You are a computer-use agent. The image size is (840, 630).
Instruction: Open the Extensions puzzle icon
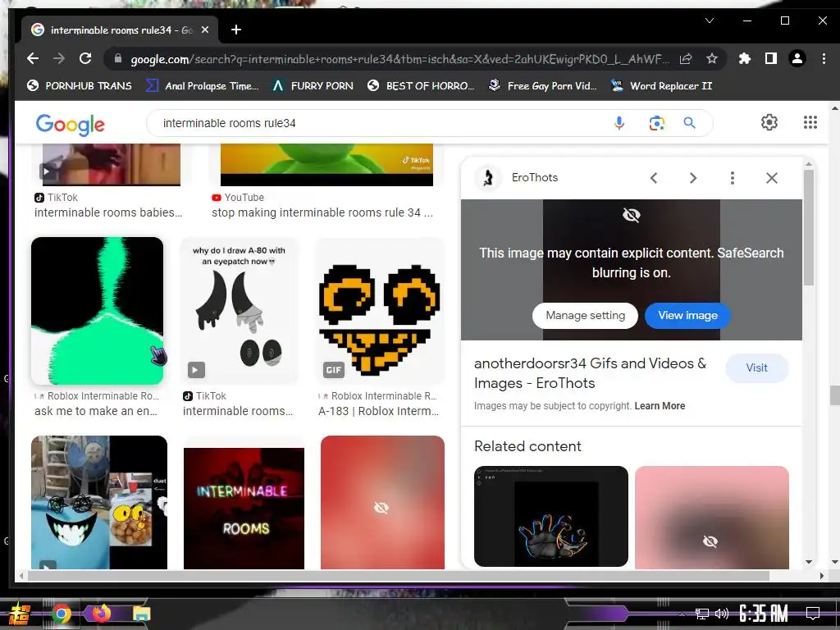[744, 58]
